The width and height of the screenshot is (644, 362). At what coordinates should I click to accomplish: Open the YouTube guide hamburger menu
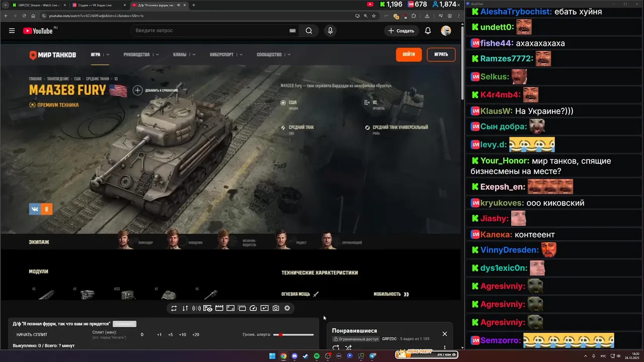click(x=12, y=31)
